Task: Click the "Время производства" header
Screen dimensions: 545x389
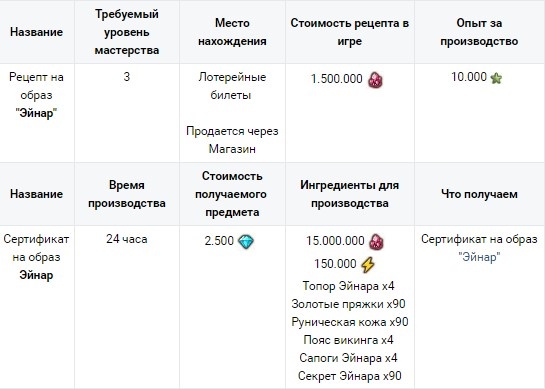Action: (x=127, y=194)
